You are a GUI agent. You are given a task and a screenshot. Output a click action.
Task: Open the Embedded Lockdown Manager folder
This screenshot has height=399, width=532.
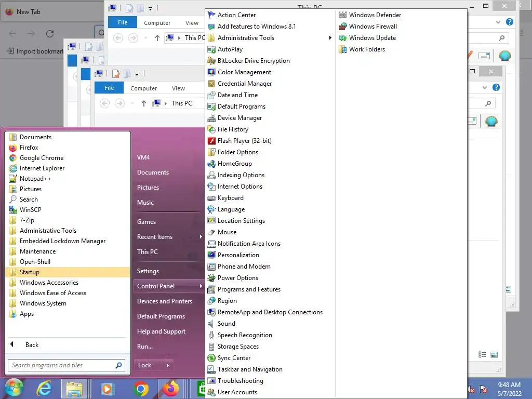[68, 241]
